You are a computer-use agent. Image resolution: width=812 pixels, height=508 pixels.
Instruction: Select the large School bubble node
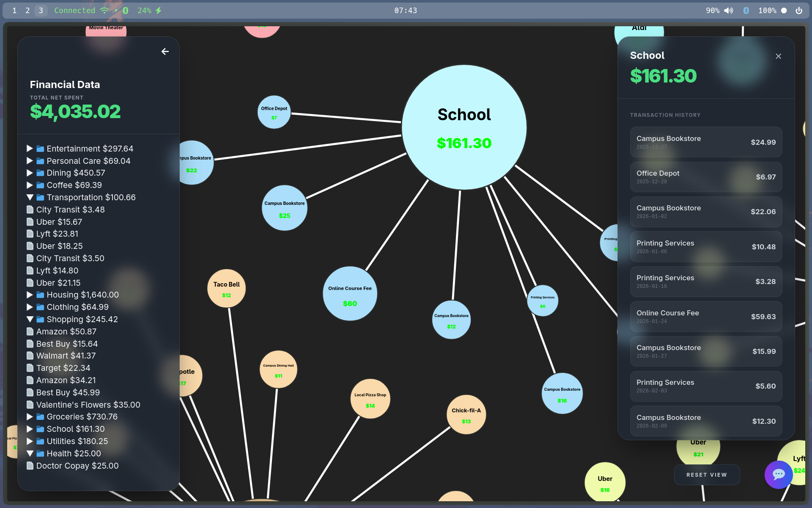point(464,127)
